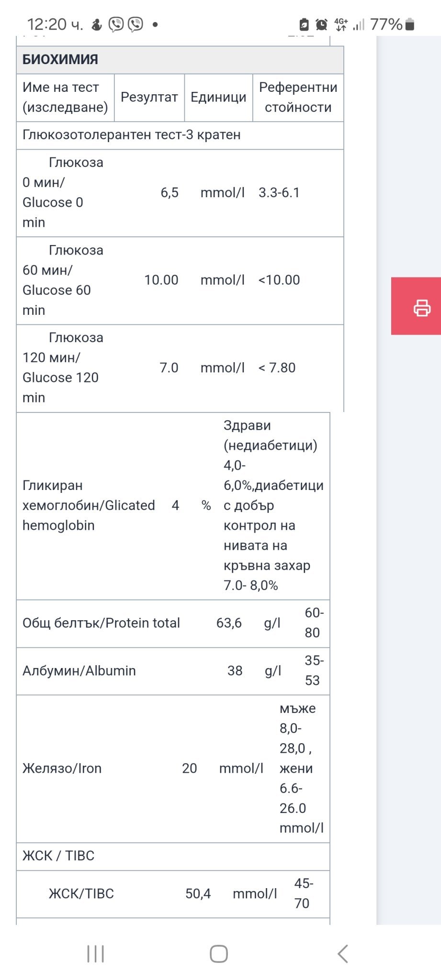This screenshot has width=441, height=980.
Task: Tap the Glucose 0 min result 6,5
Action: tap(170, 193)
